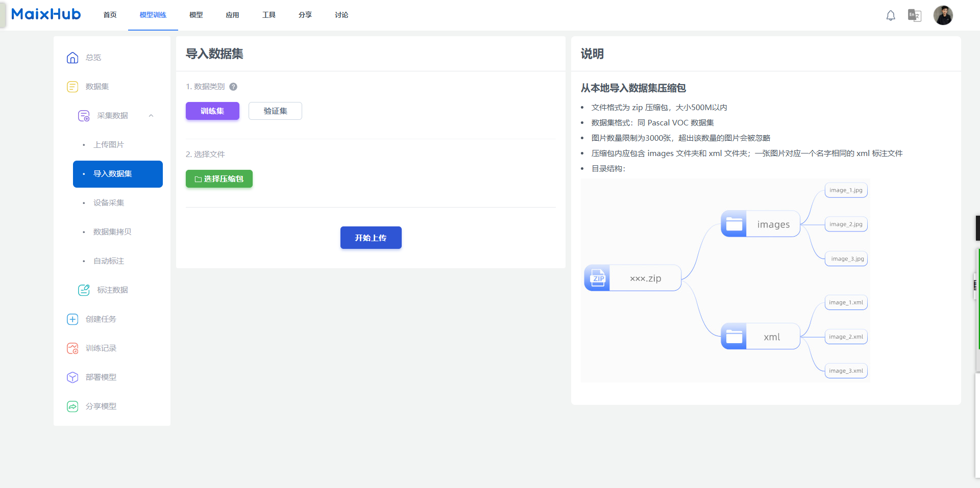This screenshot has height=488, width=980.
Task: Click the language translation switcher icon
Action: click(914, 15)
